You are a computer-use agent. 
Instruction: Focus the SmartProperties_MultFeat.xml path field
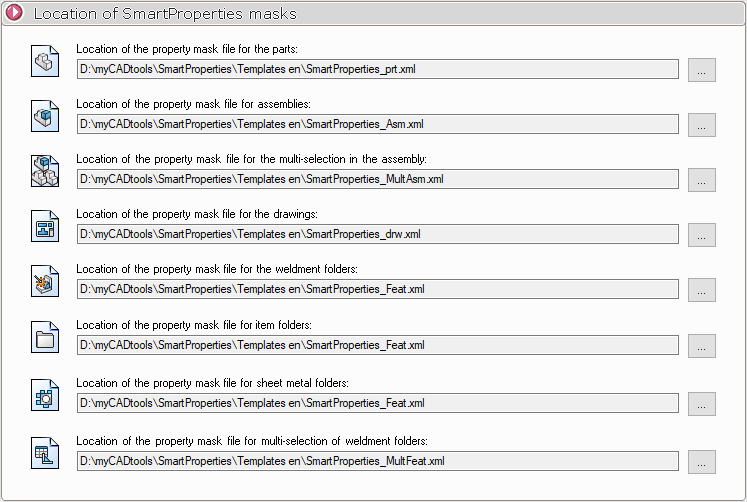[378, 461]
